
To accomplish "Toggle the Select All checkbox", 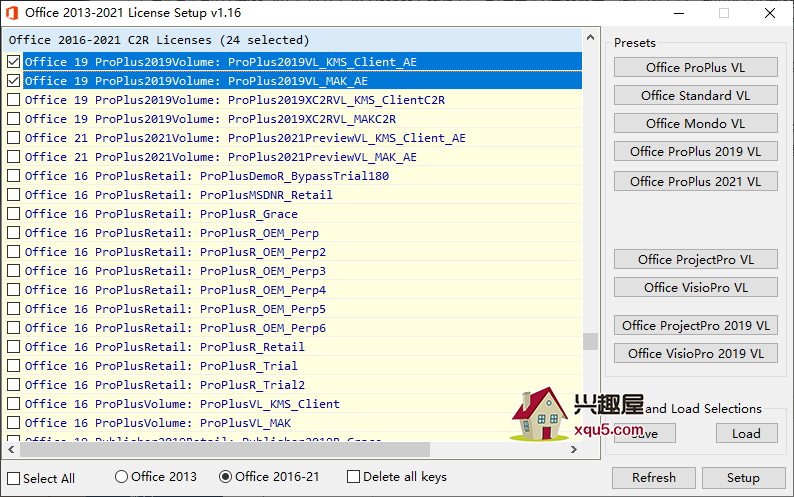I will click(14, 478).
